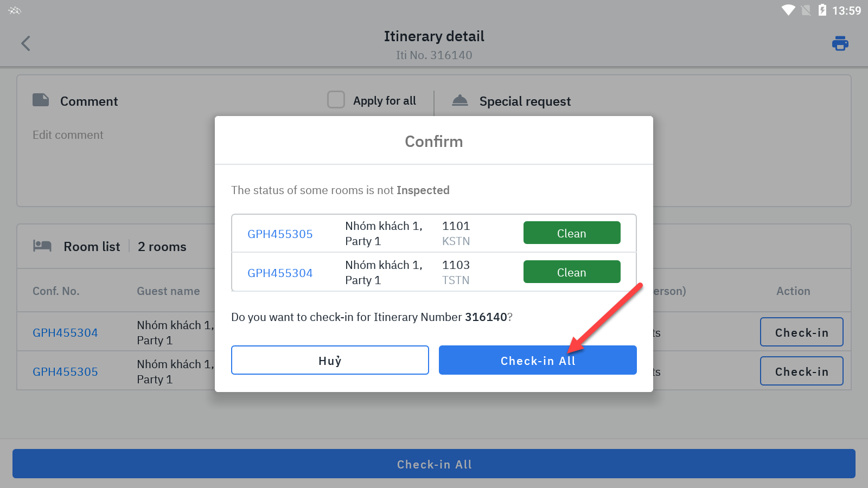
Task: Go back using the back arrow
Action: pyautogui.click(x=25, y=43)
